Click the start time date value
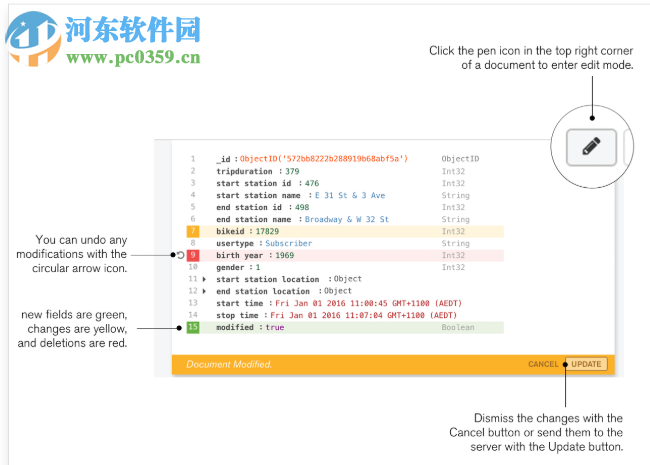This screenshot has height=465, width=650. [369, 303]
